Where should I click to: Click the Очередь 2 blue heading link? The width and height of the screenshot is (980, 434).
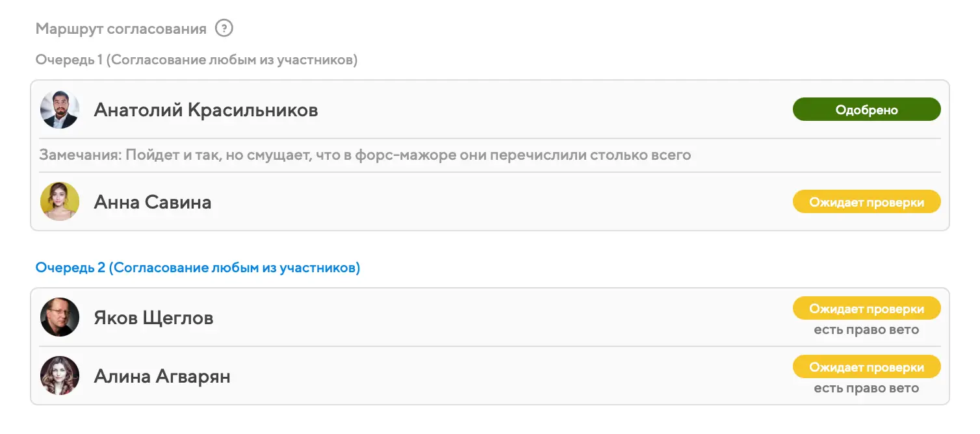(198, 268)
